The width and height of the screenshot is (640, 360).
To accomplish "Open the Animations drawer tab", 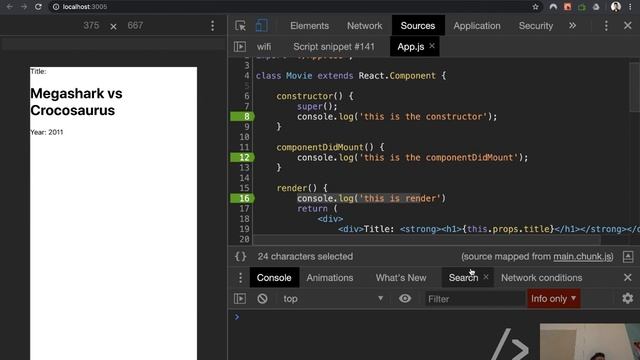I will (330, 278).
